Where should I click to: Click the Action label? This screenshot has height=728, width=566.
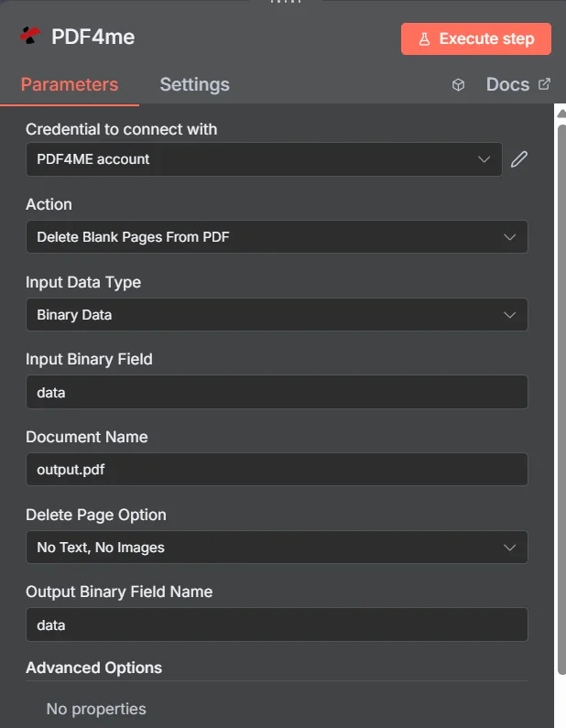(x=49, y=204)
